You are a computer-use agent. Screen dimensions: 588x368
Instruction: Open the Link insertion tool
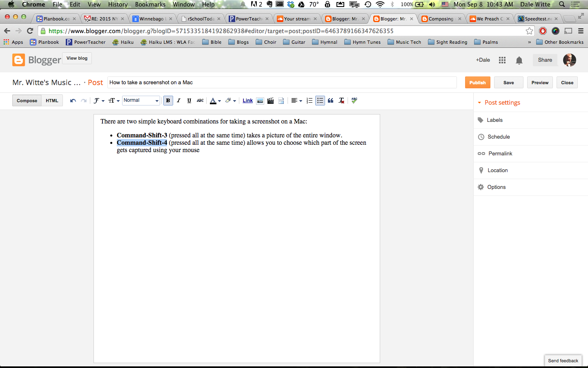(x=247, y=101)
